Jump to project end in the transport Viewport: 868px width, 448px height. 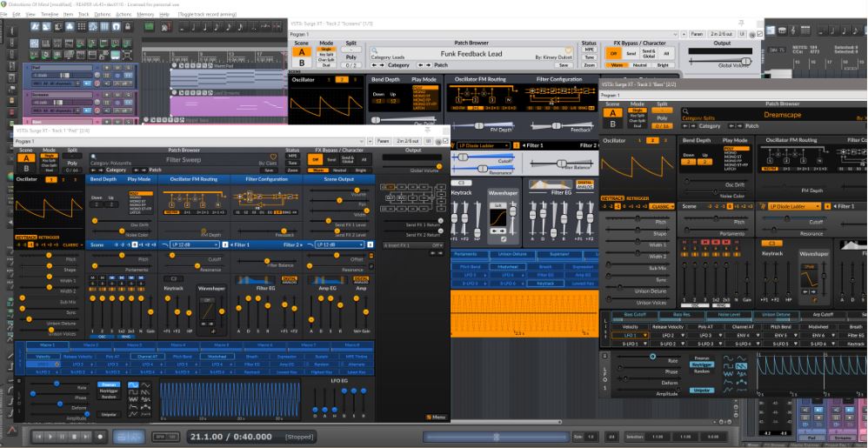86,437
